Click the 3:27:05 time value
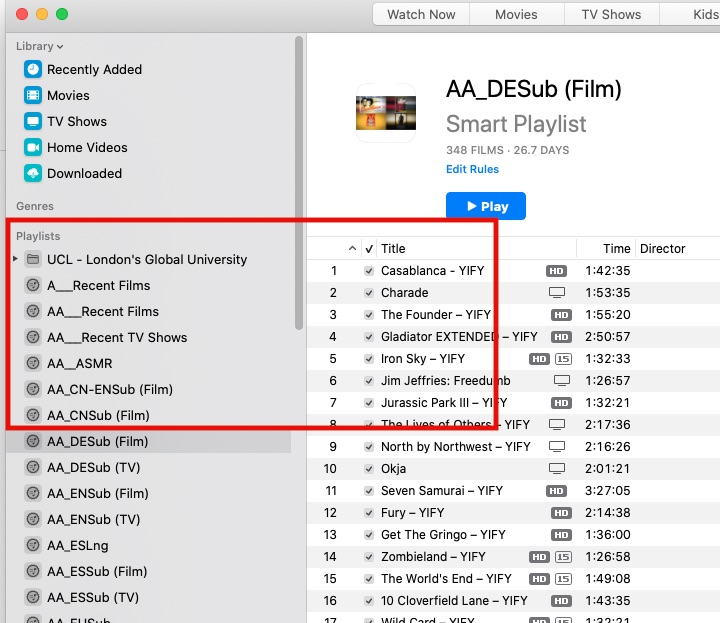 tap(608, 491)
